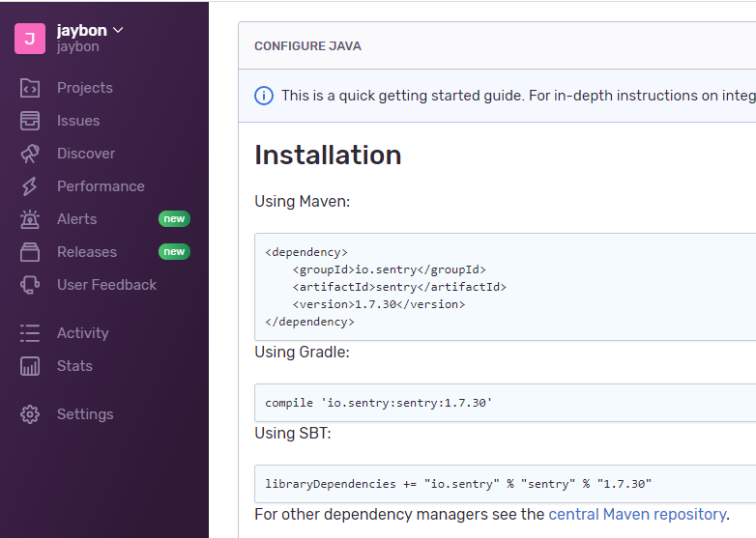Open the Discover section

tap(86, 154)
